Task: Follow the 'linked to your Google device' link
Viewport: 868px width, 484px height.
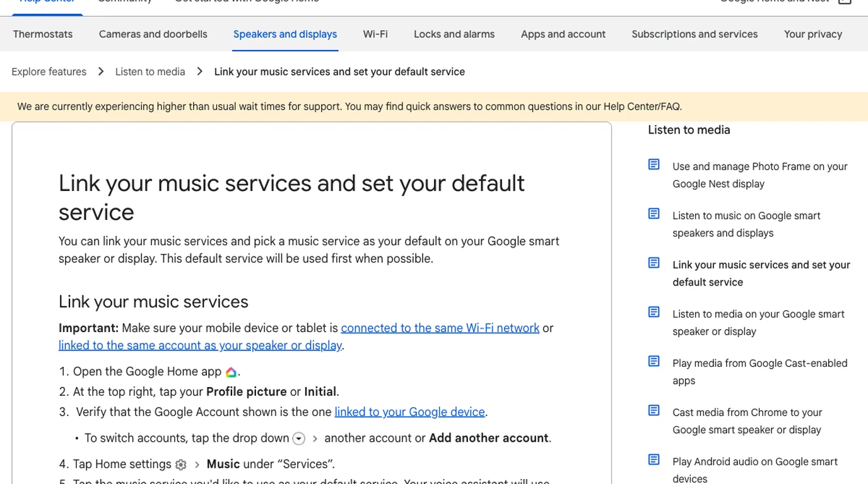Action: tap(409, 412)
